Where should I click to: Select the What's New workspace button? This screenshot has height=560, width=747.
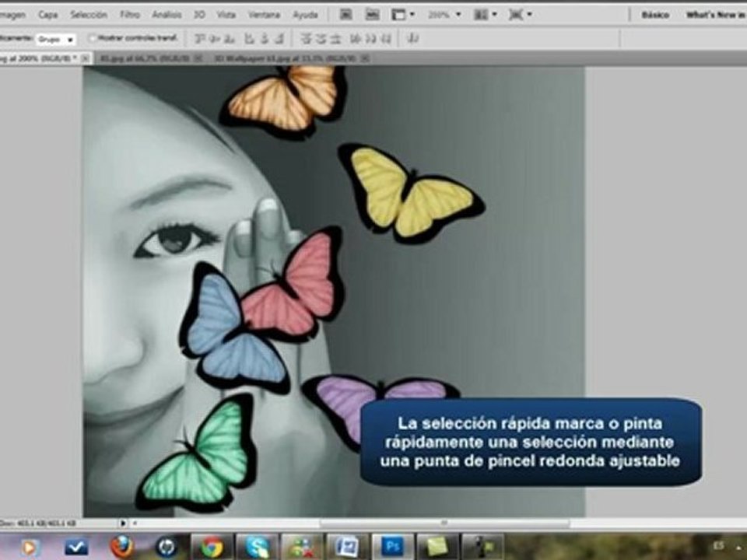tap(716, 15)
